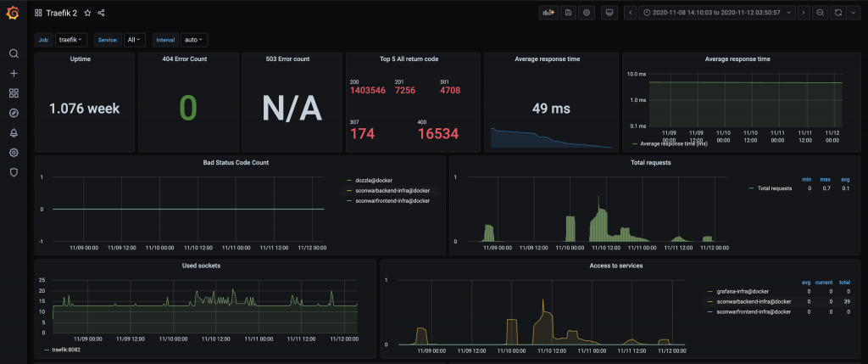The height and width of the screenshot is (364, 868).
Task: Expand the Job traefik dropdown
Action: click(x=72, y=40)
